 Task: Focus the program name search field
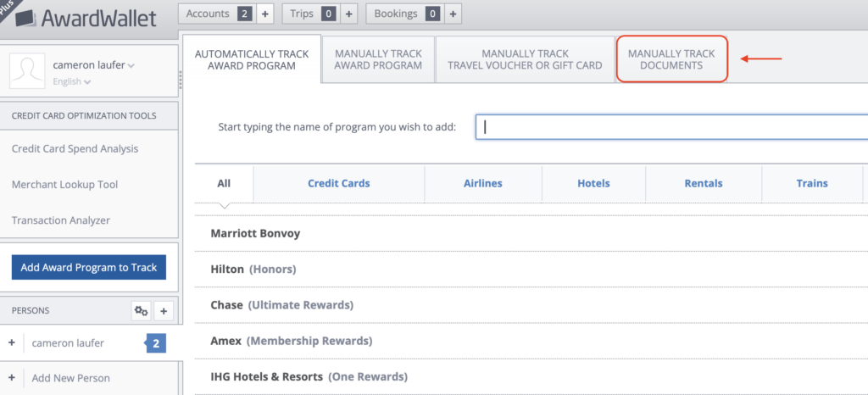(671, 127)
